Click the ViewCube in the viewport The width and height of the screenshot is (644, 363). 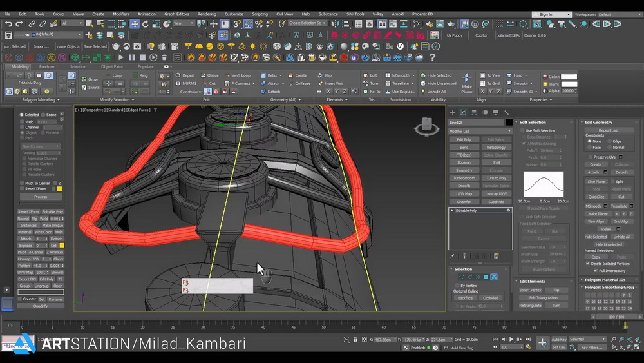[427, 126]
